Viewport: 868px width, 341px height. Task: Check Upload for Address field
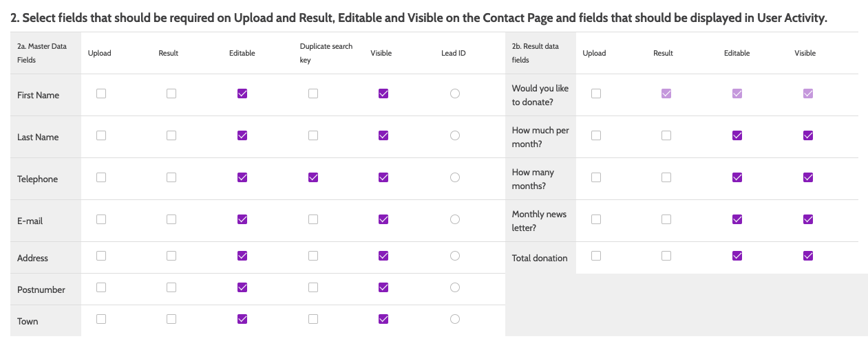101,256
